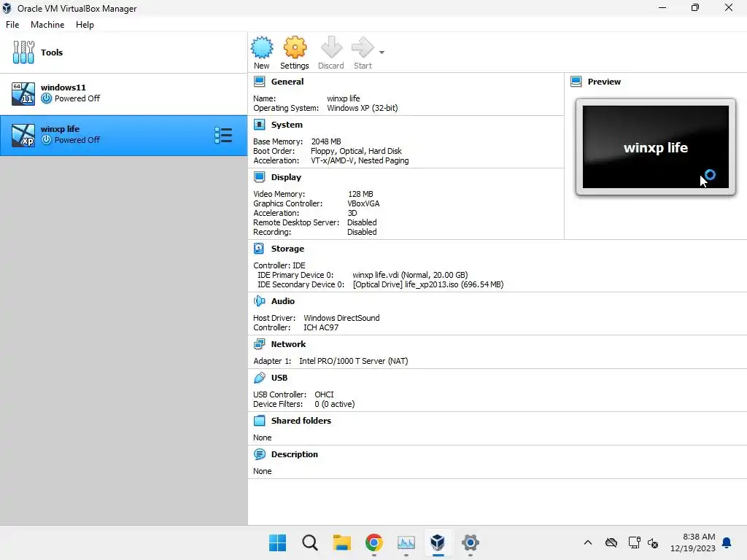Open Settings with the gear icon

(295, 47)
